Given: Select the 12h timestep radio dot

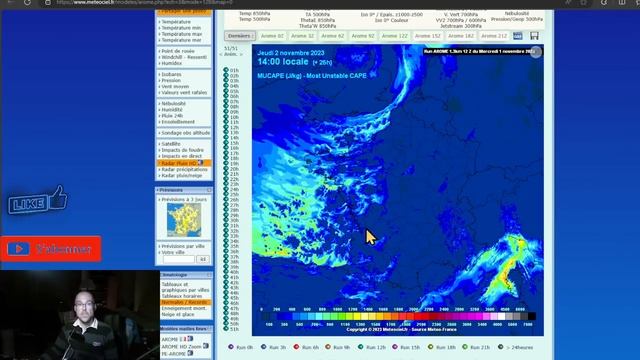Looking at the screenshot, I should click(226, 127).
